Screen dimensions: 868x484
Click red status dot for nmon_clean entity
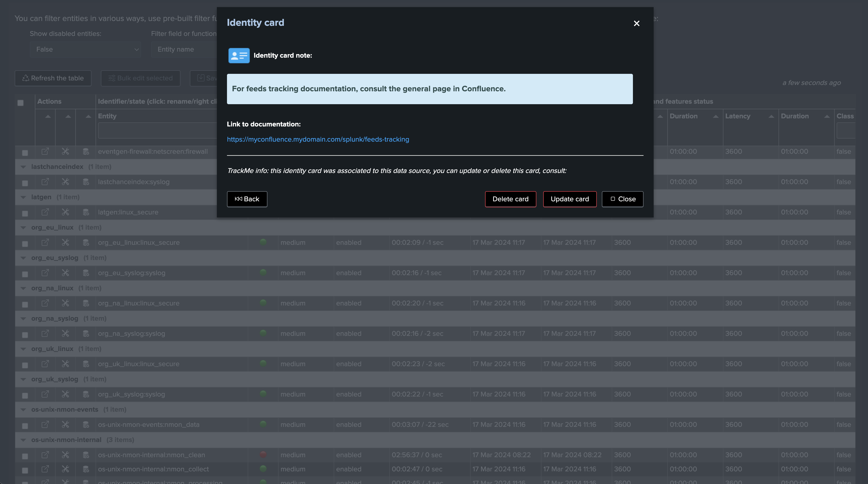(263, 454)
